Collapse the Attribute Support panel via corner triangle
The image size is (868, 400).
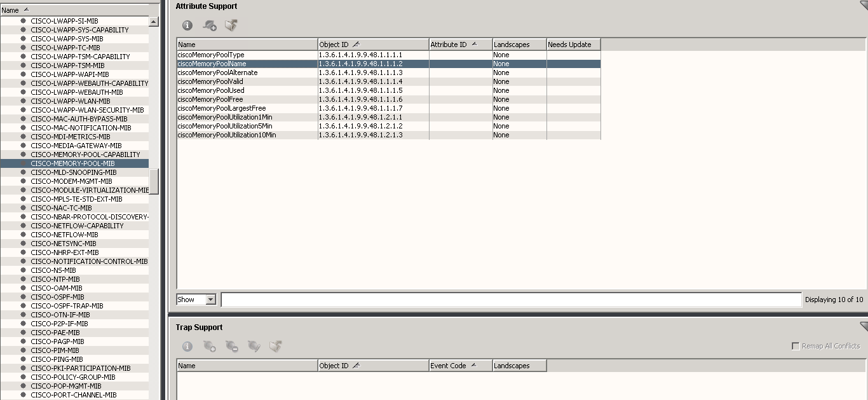click(863, 5)
